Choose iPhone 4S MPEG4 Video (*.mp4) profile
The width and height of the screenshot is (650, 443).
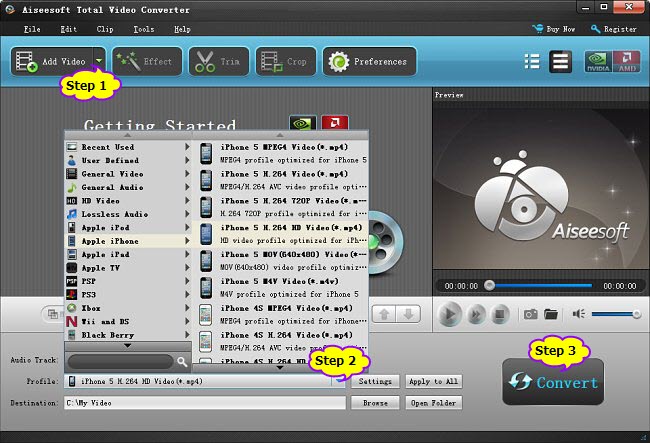click(281, 315)
